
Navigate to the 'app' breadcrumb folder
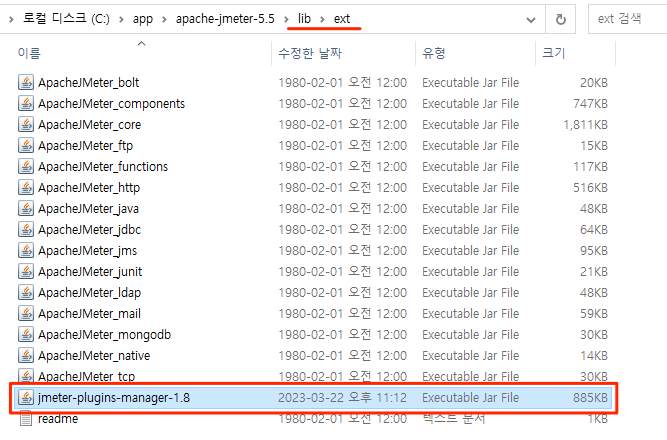tap(143, 19)
